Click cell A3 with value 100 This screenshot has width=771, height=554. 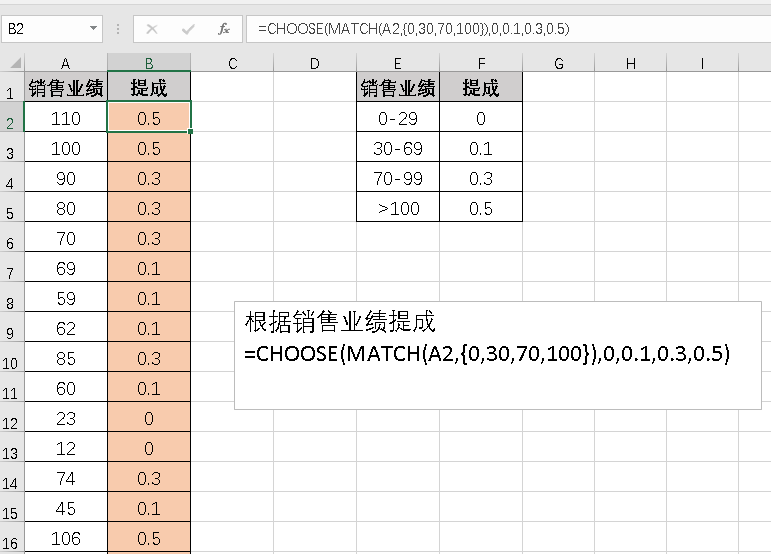coord(66,147)
